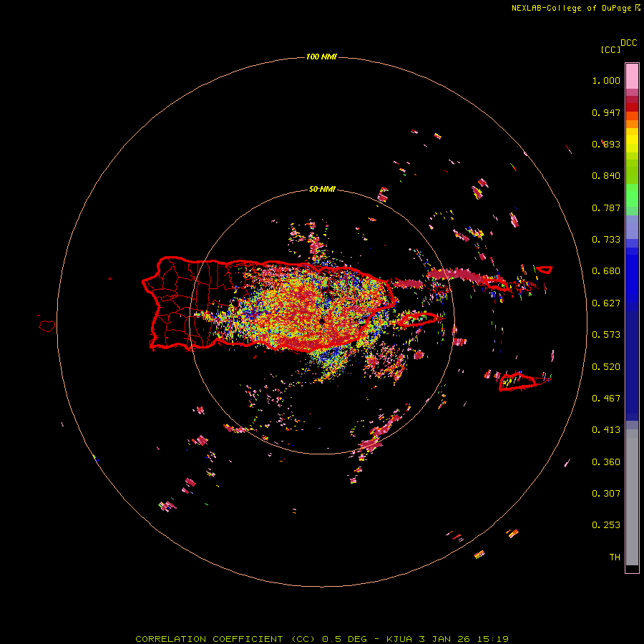Click the Correlation Coefficient product title at bottom

[322, 639]
